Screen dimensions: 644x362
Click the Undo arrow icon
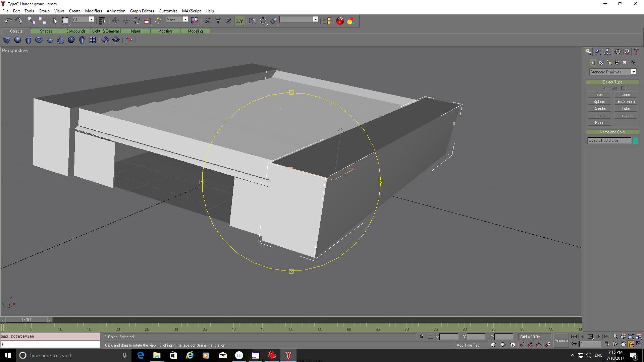pos(8,21)
